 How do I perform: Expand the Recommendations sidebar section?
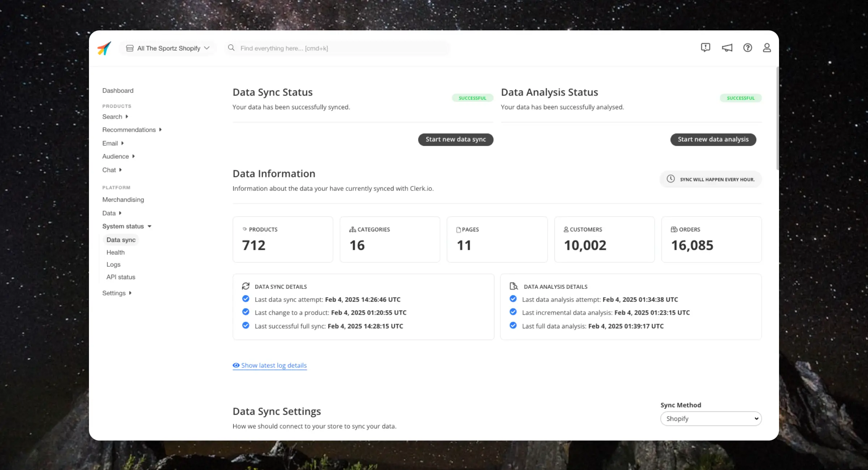tap(132, 129)
